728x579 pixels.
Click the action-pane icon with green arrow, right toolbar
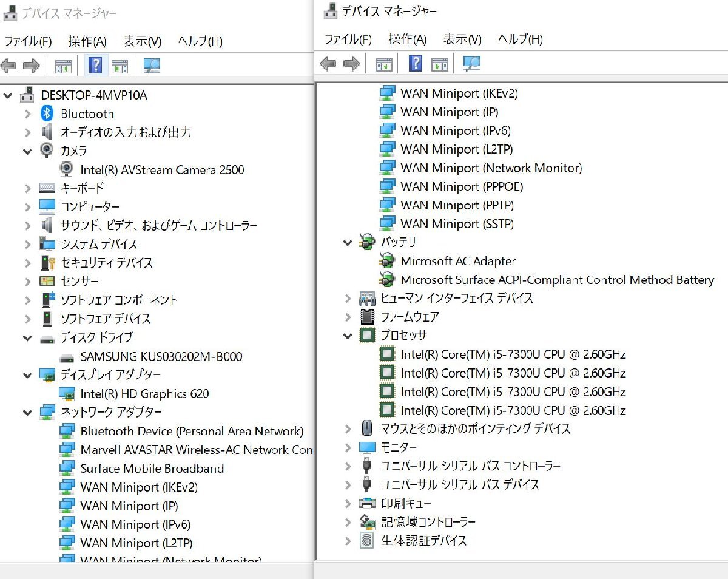click(x=440, y=64)
